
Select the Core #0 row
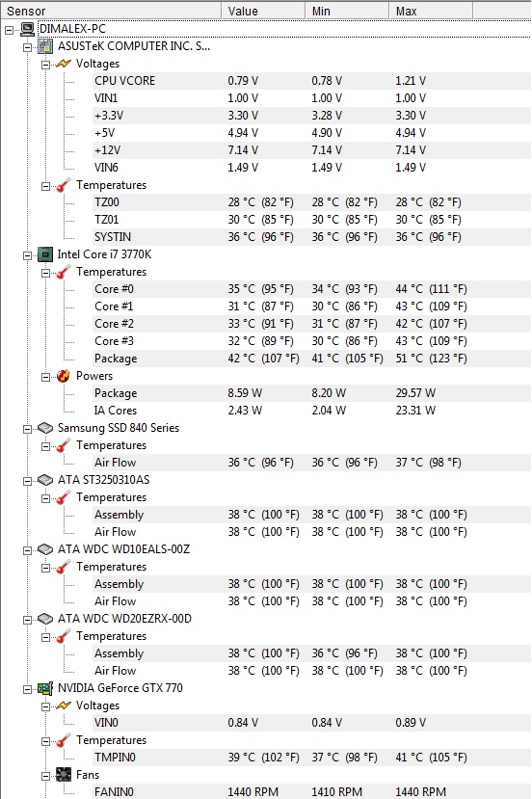coord(311,289)
